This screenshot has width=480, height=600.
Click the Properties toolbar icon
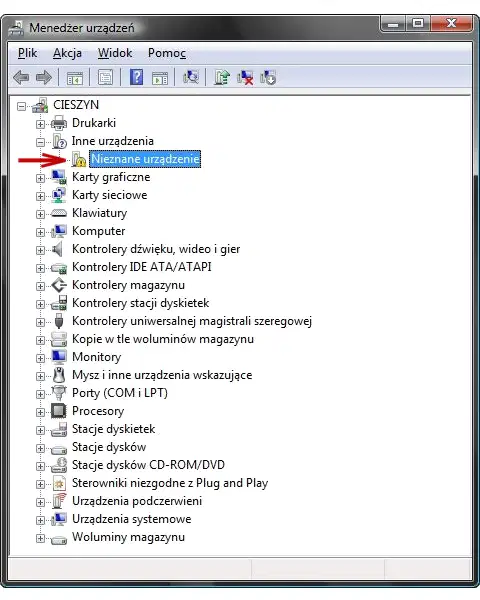click(x=106, y=78)
